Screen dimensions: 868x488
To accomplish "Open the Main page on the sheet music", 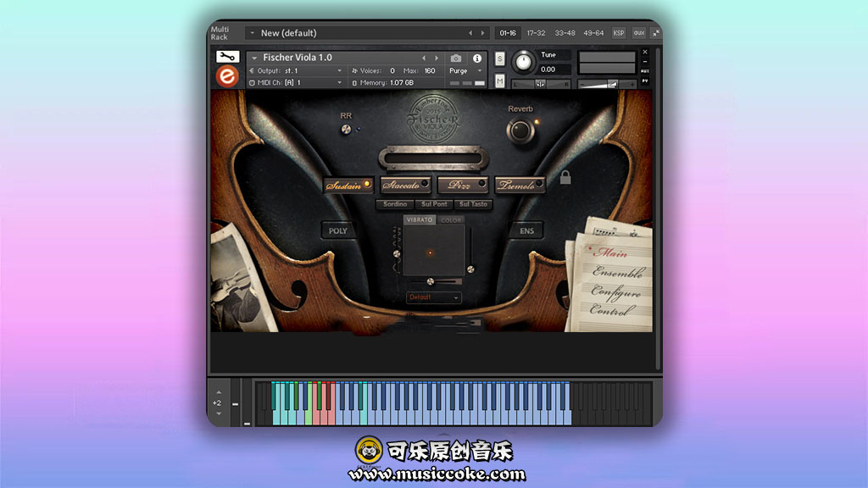I will click(610, 252).
